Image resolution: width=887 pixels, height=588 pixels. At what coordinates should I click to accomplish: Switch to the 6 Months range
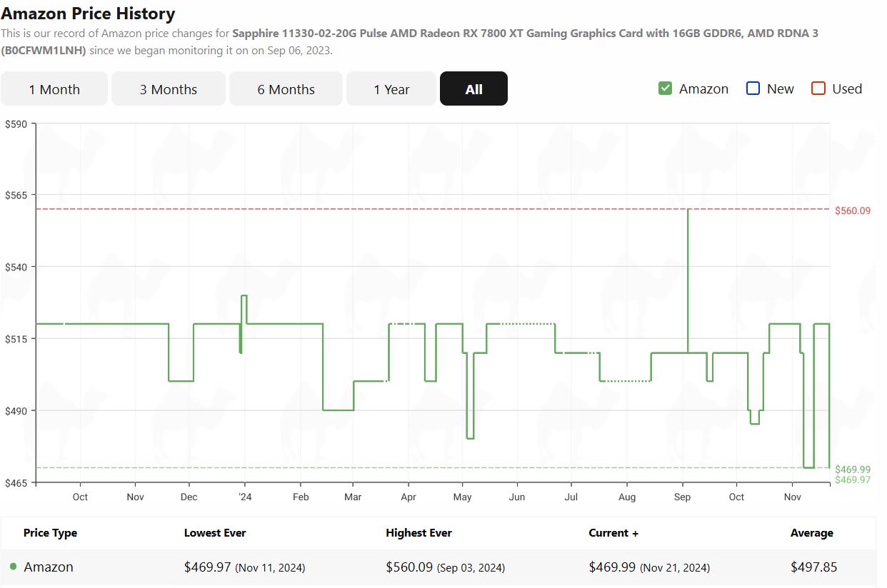tap(286, 89)
